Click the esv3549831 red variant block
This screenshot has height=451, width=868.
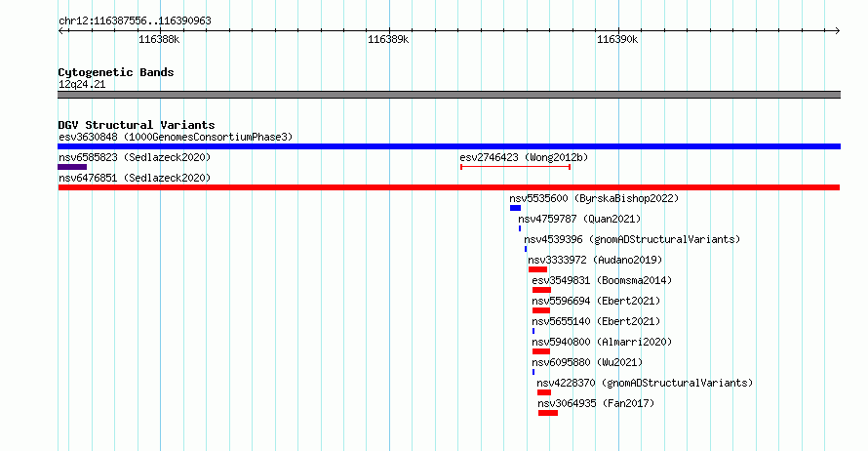pyautogui.click(x=541, y=290)
